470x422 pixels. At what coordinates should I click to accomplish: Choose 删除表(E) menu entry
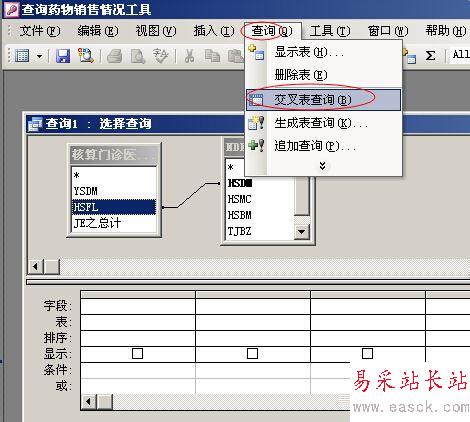(323, 75)
